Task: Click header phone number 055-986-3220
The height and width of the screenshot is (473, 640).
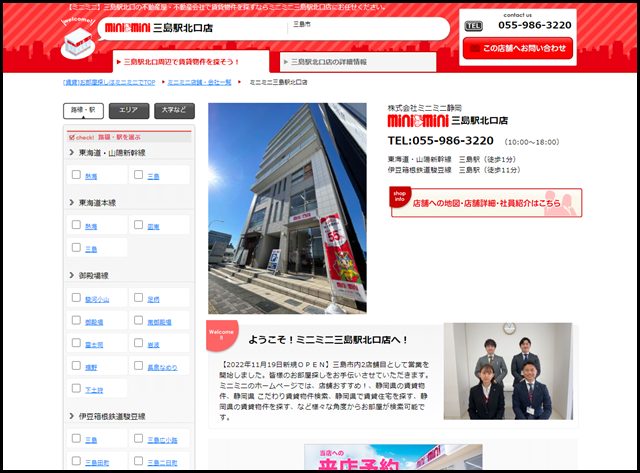Action: [x=535, y=25]
